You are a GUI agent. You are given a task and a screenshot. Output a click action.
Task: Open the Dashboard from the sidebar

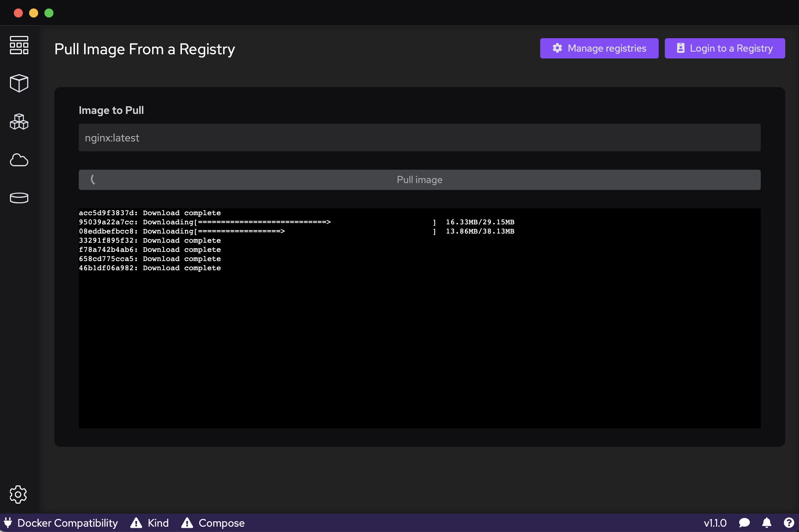pyautogui.click(x=19, y=45)
